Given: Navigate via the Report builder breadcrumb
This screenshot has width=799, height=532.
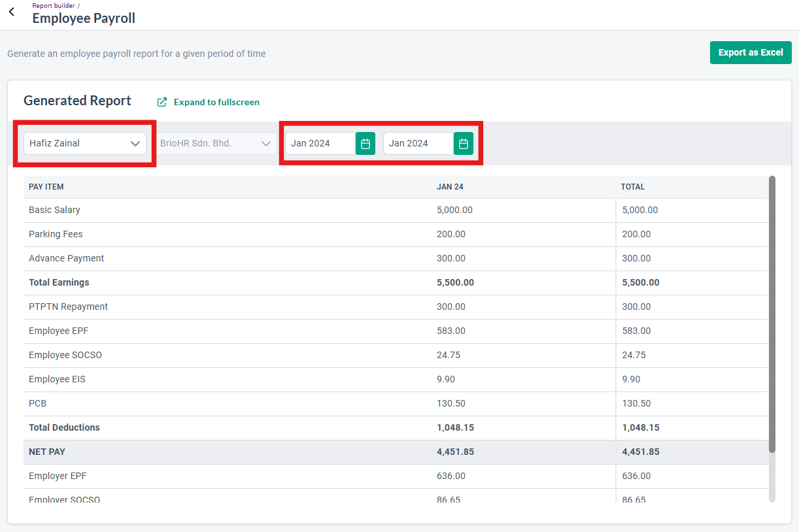Looking at the screenshot, I should 53,5.
